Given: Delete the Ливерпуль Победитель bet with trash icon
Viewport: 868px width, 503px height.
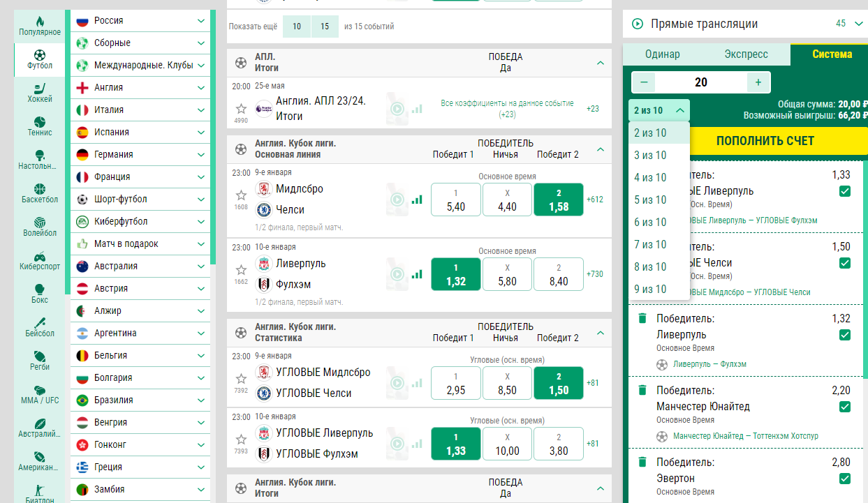Looking at the screenshot, I should coord(642,319).
